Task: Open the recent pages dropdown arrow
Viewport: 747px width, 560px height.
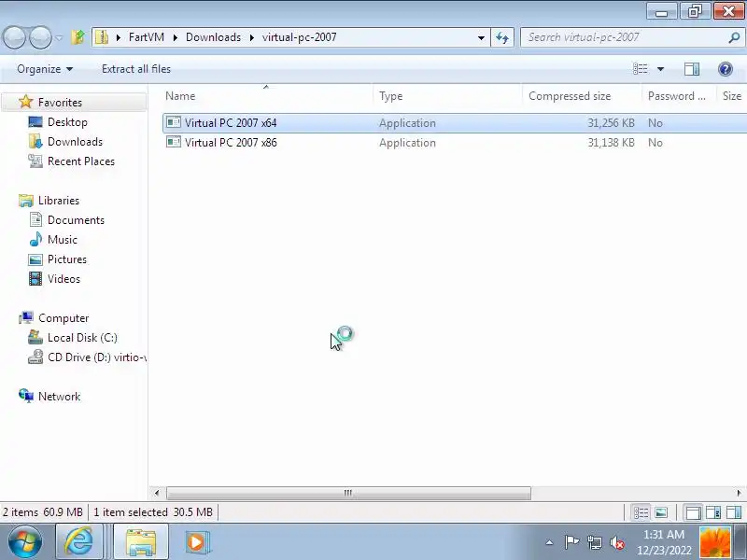Action: click(59, 37)
